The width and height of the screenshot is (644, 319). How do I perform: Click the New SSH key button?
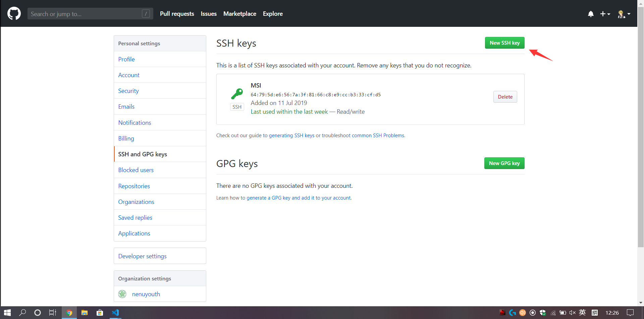[504, 43]
